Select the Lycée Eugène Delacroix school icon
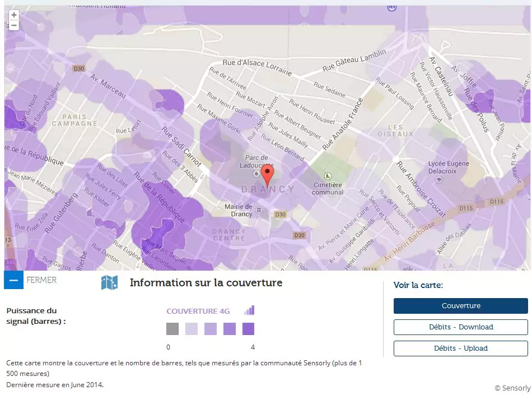Screen dimensions: 532x395 coord(438,180)
